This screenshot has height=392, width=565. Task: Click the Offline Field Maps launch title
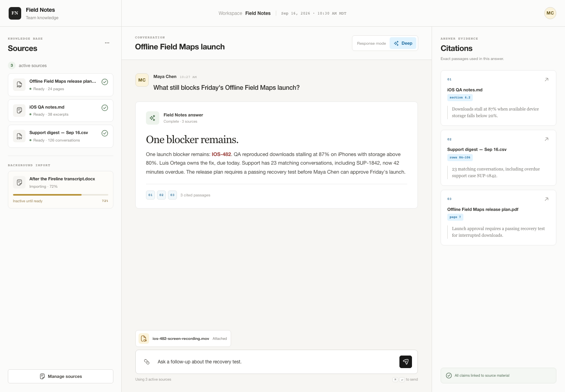tap(180, 47)
